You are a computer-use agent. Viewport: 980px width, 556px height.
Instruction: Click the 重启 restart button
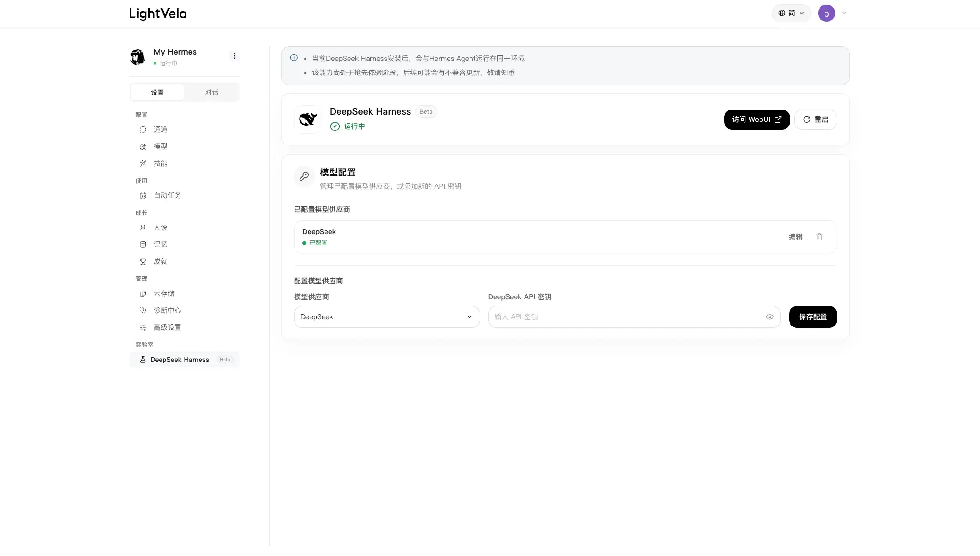(815, 120)
